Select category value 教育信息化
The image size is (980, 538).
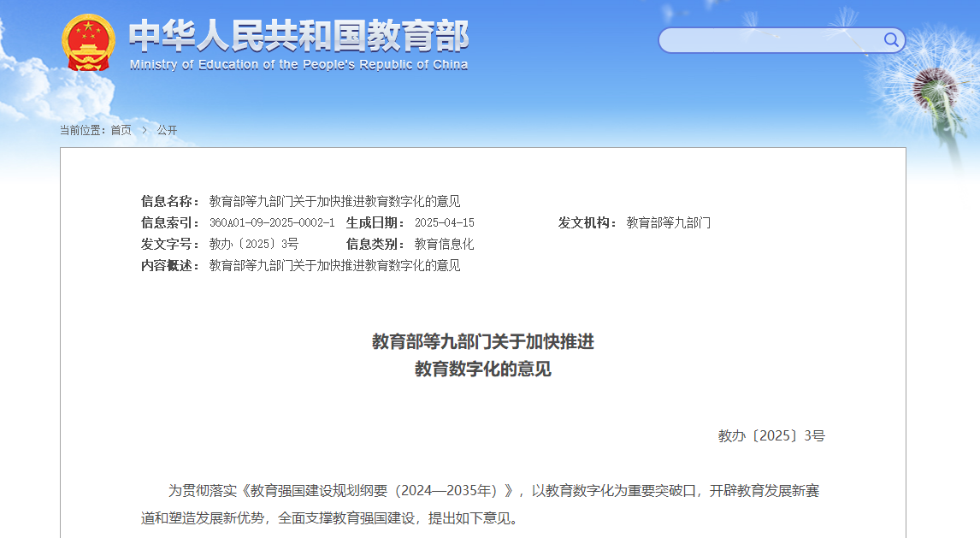pos(445,244)
